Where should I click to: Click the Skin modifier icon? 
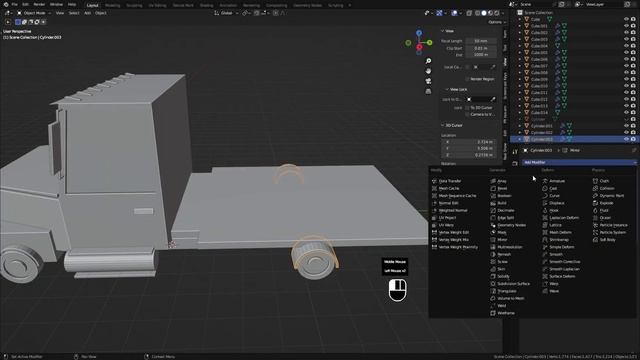[493, 269]
